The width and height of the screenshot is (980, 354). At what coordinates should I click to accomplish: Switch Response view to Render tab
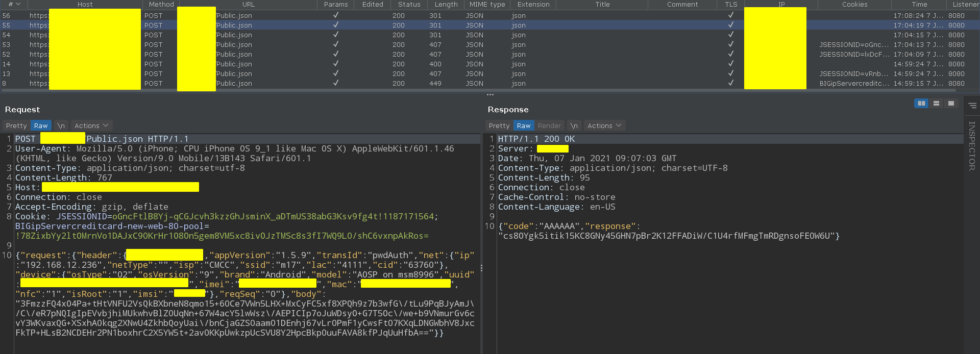pos(549,125)
